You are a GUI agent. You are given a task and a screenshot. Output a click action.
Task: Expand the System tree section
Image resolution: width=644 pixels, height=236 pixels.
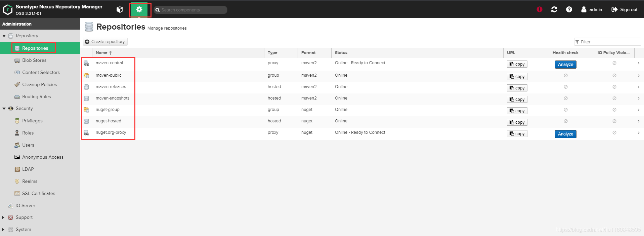[3, 230]
